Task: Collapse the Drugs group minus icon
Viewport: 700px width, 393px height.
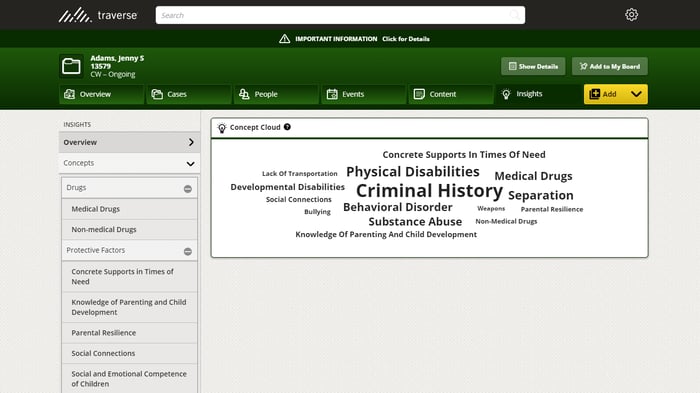Action: [x=188, y=189]
